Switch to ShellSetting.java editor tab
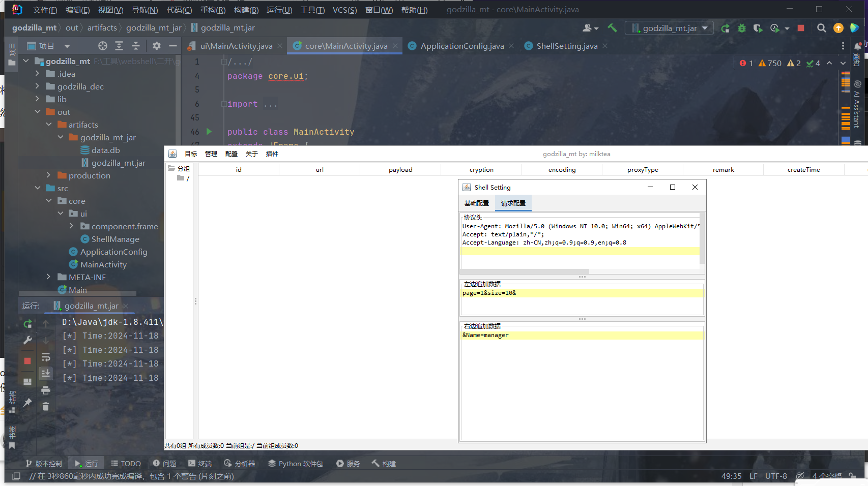The image size is (868, 486). (567, 46)
